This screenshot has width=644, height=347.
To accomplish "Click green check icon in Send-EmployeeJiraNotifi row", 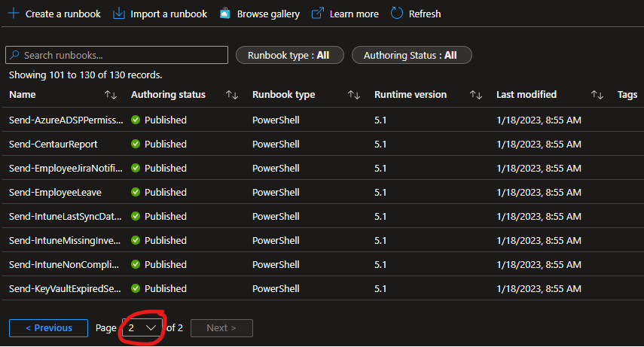I will point(136,168).
